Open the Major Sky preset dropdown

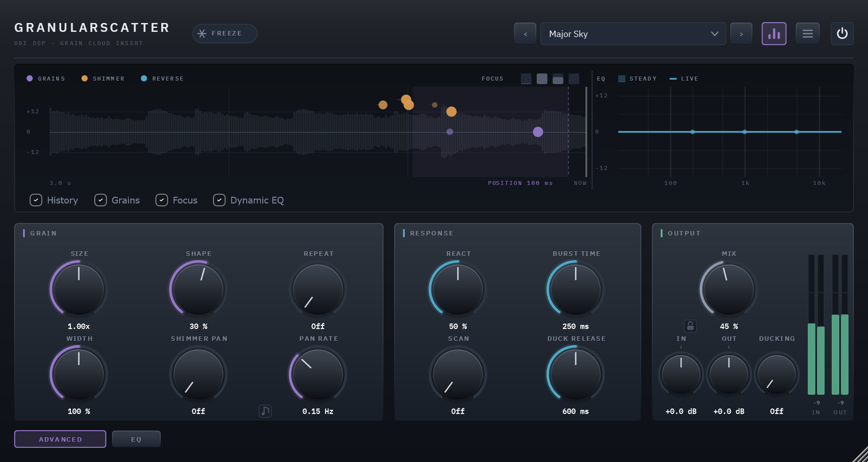click(x=633, y=34)
